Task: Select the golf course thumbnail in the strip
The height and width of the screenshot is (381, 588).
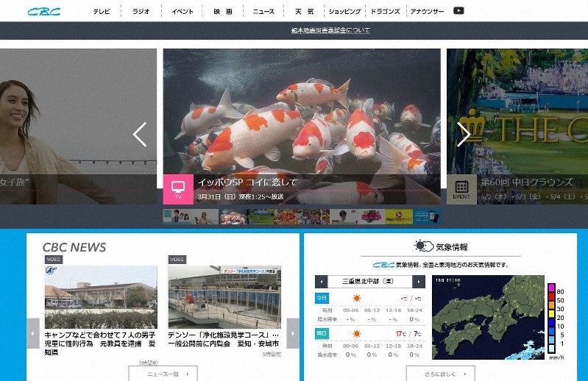Action: tap(261, 217)
